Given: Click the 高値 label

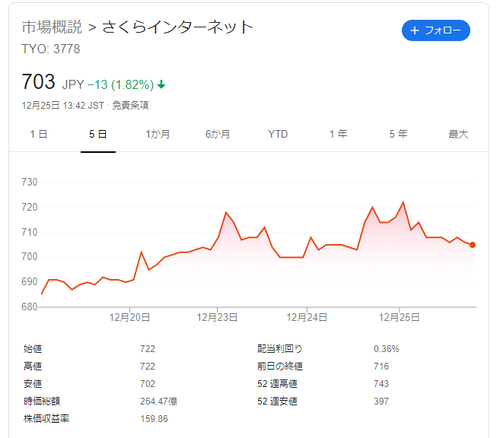Looking at the screenshot, I should click(x=33, y=366).
